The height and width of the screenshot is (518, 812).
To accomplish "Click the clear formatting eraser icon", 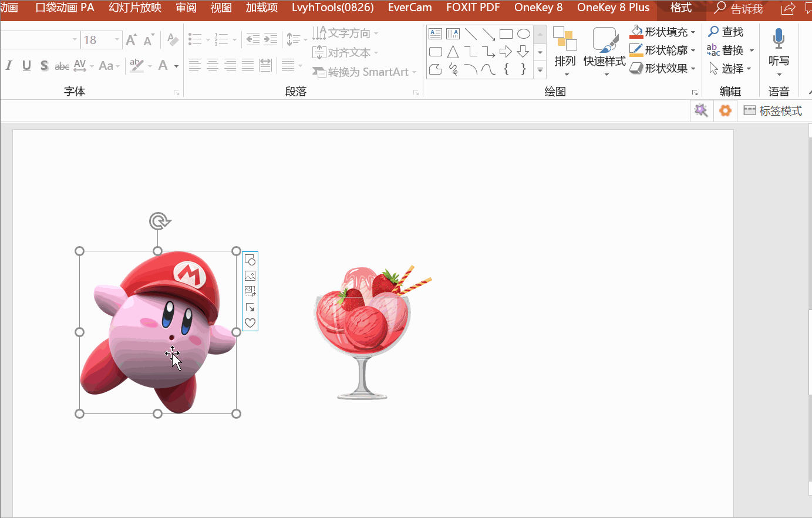I will (x=173, y=39).
